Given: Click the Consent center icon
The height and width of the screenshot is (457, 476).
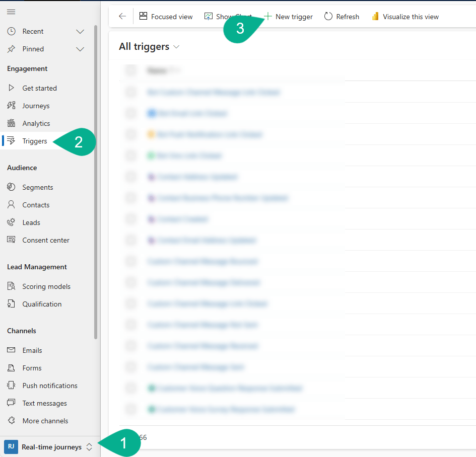Looking at the screenshot, I should [12, 240].
